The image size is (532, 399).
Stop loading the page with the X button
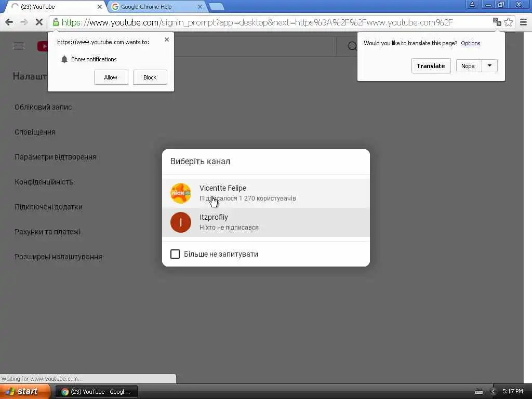[x=39, y=22]
